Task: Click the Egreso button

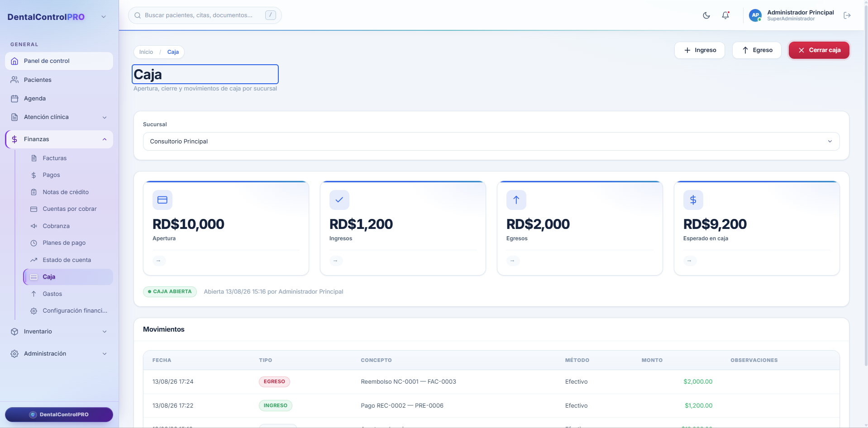Action: pos(757,50)
